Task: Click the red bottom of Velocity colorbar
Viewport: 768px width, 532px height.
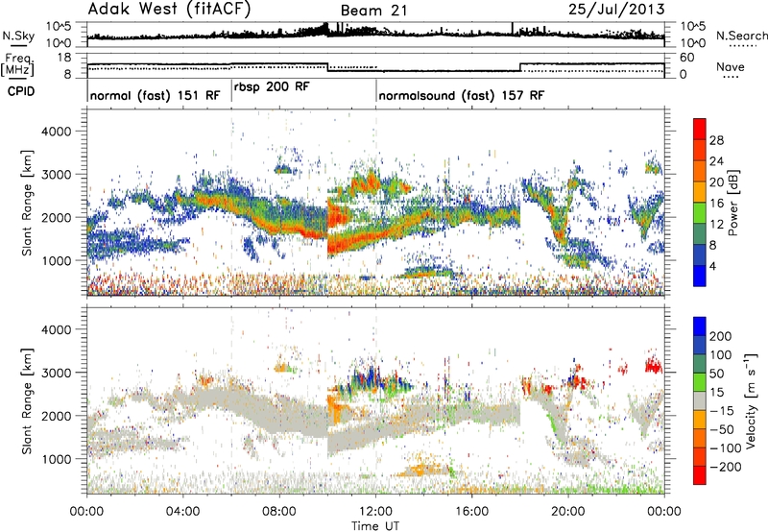Action: (x=700, y=475)
